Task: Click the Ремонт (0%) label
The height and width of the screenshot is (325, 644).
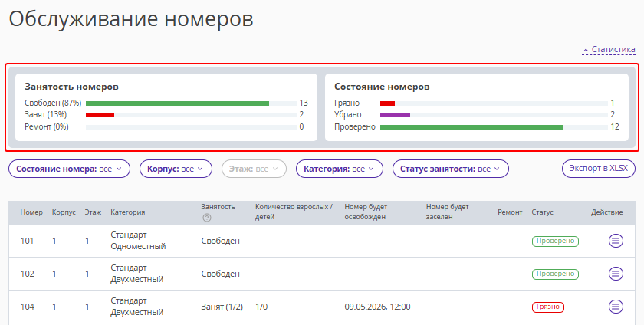Action: (x=47, y=127)
